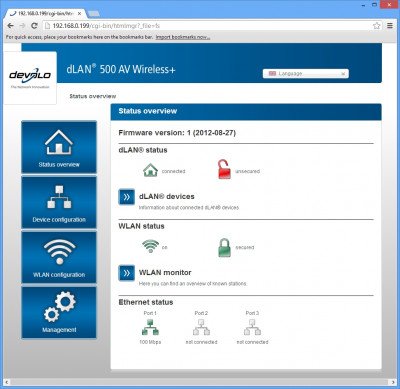Click the Firmware version text
Image resolution: width=400 pixels, height=389 pixels.
(177, 133)
